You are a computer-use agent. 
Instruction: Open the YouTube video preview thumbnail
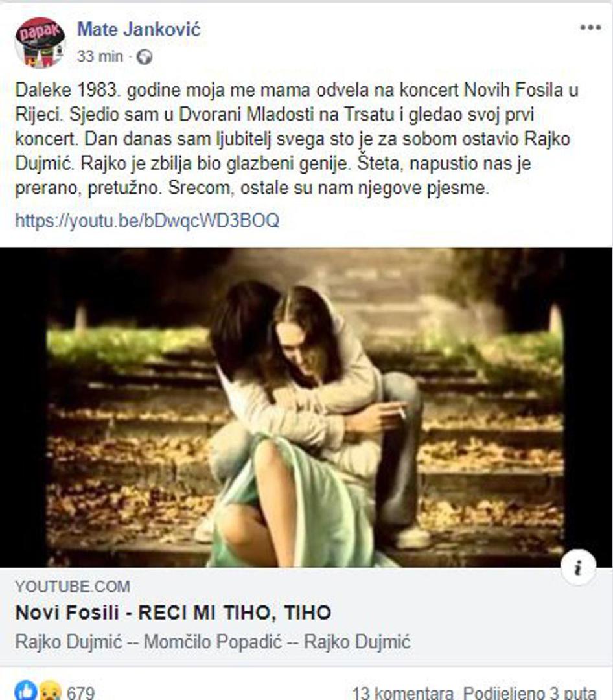(x=306, y=407)
